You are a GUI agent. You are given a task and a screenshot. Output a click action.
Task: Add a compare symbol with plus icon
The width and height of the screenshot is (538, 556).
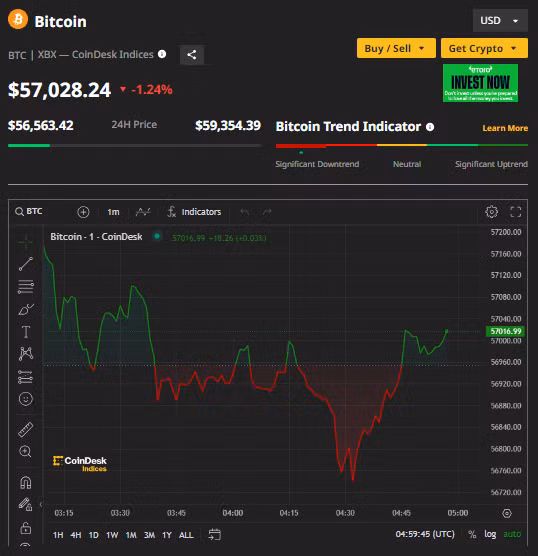[83, 212]
